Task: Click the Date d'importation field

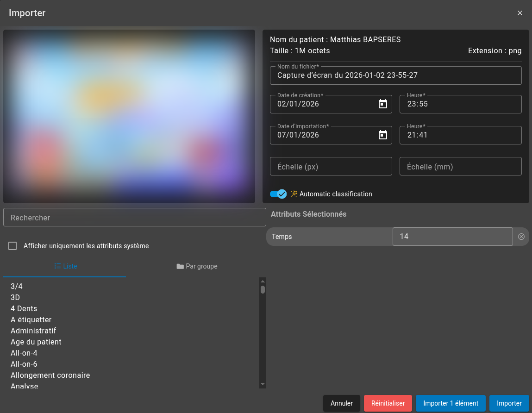Action: tap(331, 135)
